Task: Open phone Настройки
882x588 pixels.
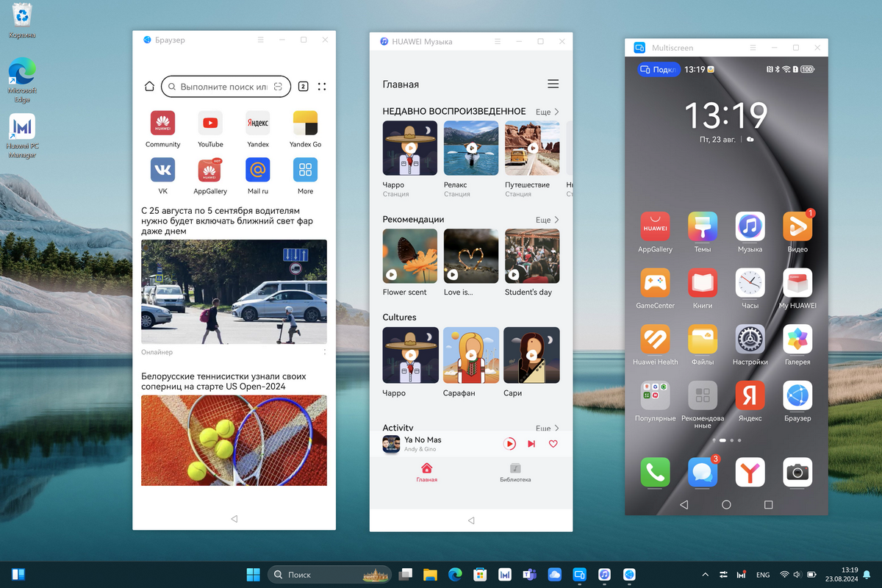Action: point(750,339)
